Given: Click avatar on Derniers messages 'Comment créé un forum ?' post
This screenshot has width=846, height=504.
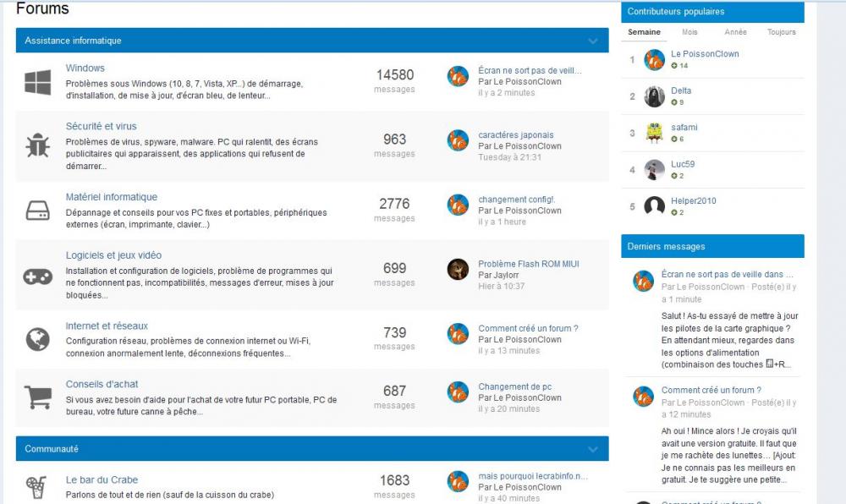Looking at the screenshot, I should coord(643,397).
